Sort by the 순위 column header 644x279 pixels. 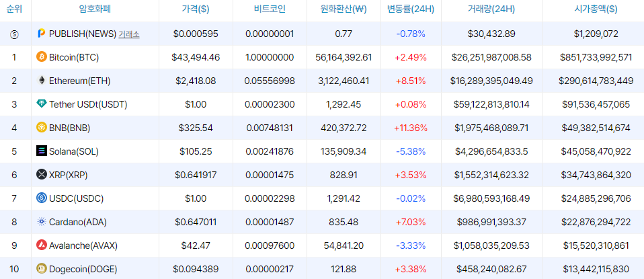tap(14, 9)
